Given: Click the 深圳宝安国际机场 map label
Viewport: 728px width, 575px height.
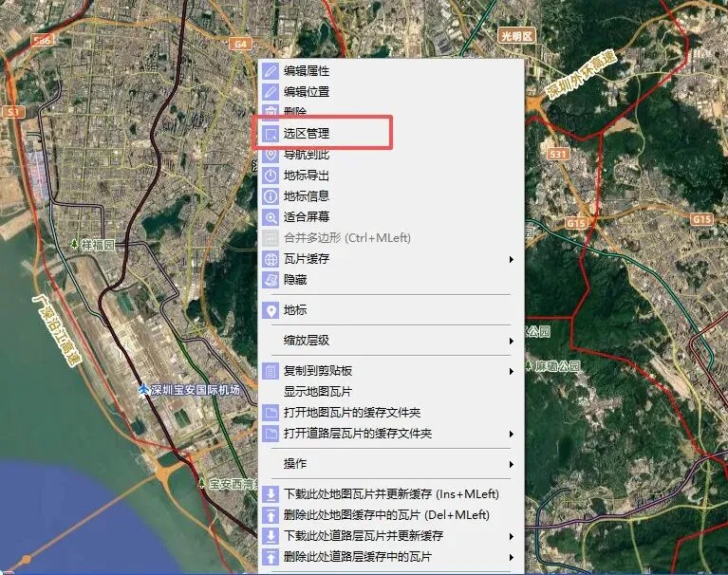Looking at the screenshot, I should tap(195, 390).
